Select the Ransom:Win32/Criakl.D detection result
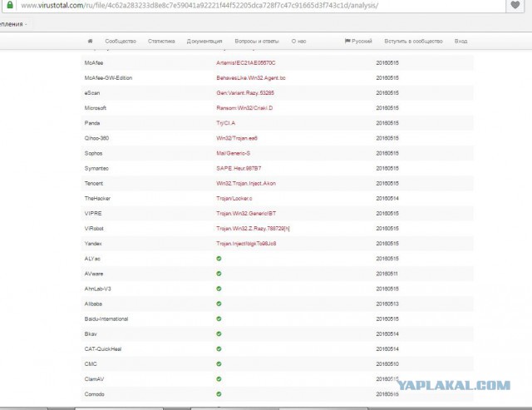This screenshot has height=410, width=532. click(244, 108)
